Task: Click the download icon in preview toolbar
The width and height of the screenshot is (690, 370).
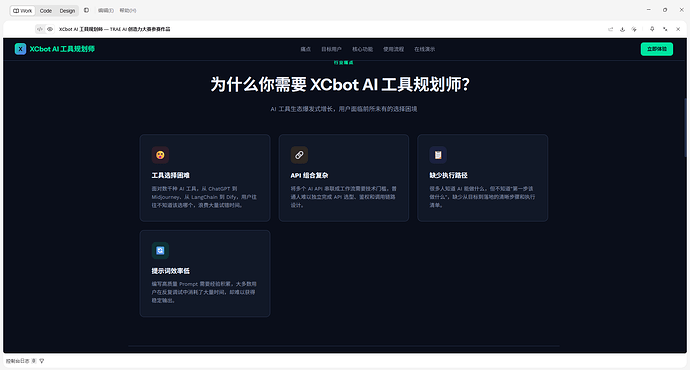Action: pos(622,29)
